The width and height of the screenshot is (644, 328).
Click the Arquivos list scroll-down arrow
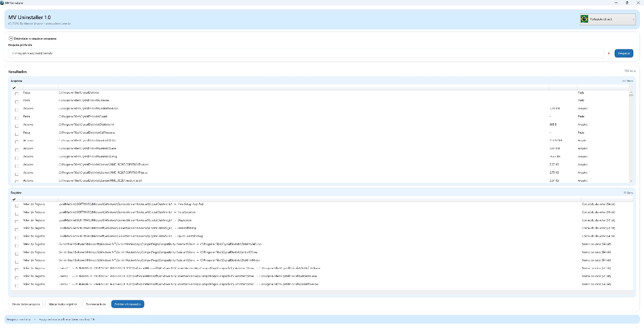click(631, 181)
